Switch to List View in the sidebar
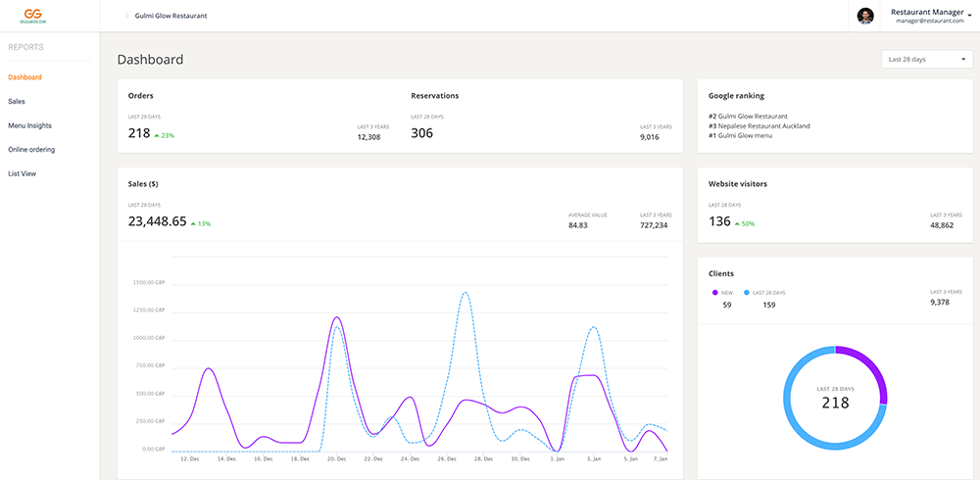The width and height of the screenshot is (980, 480). coord(22,174)
